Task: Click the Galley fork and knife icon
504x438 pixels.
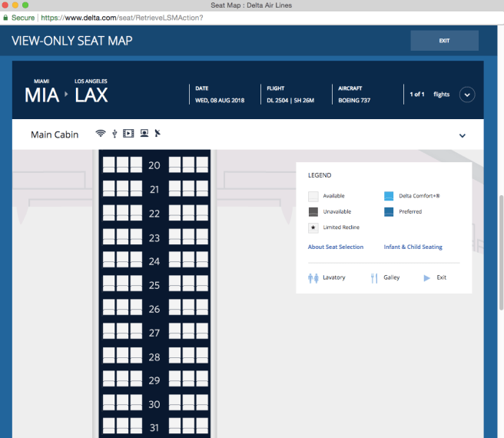Action: click(374, 277)
